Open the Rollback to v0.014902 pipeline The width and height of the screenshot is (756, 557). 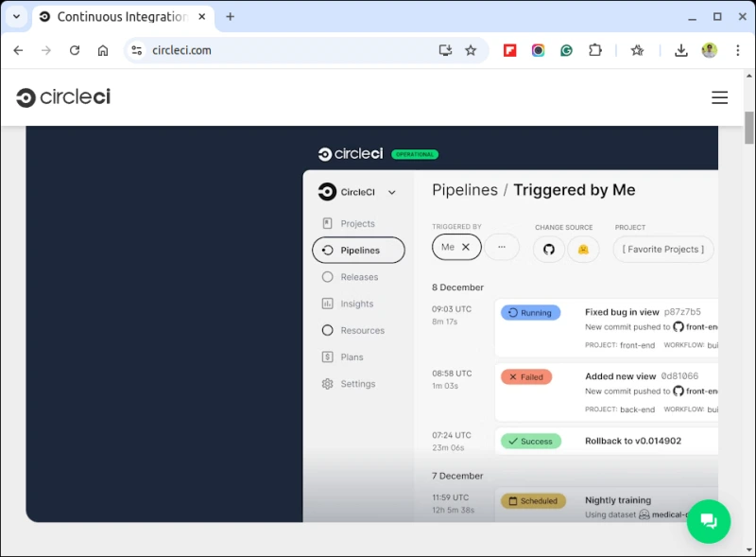click(x=633, y=441)
